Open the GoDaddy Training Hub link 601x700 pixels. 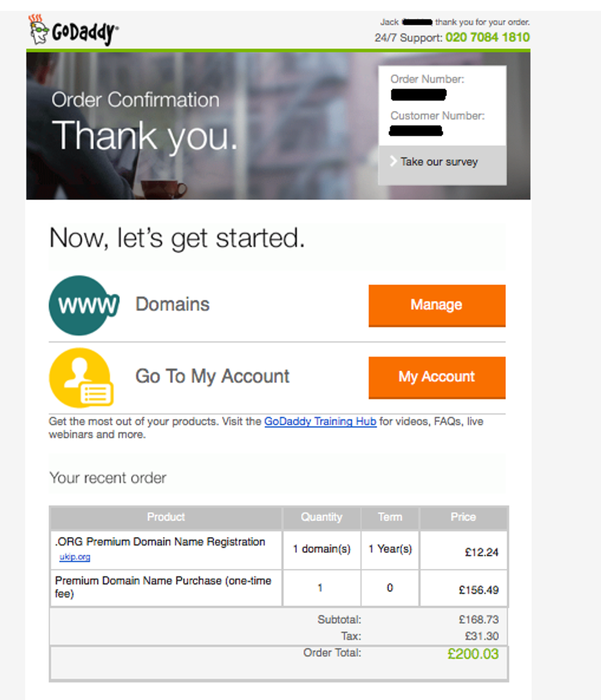tap(320, 422)
